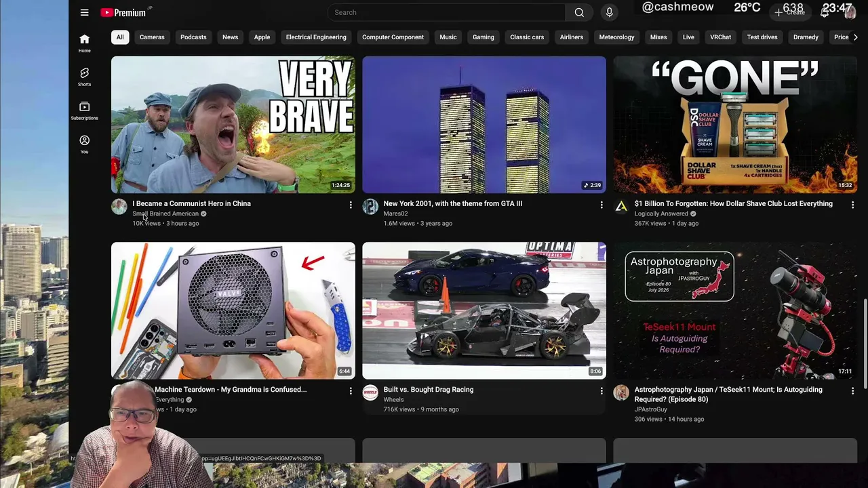Open options for Drag Racing video

coord(601,390)
